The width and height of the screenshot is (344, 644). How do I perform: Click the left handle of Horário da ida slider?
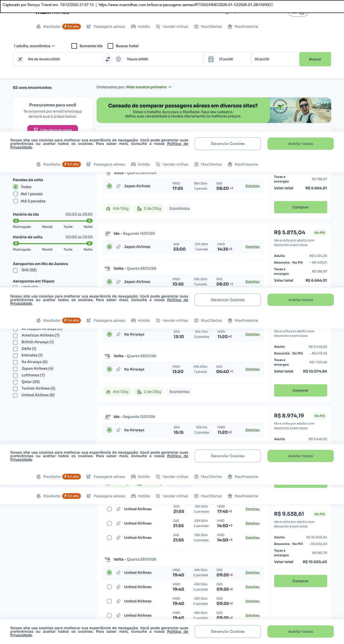[16, 221]
